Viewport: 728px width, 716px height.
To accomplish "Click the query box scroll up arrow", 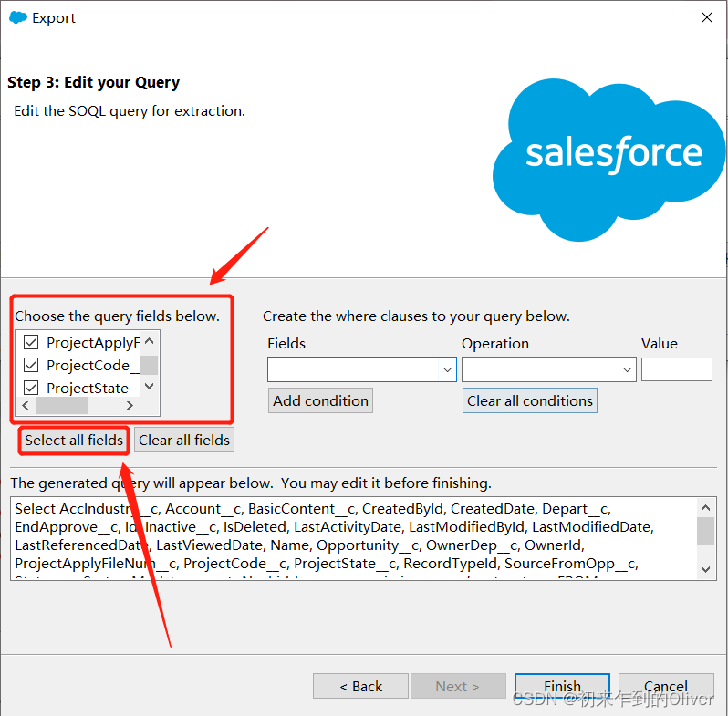I will click(706, 508).
